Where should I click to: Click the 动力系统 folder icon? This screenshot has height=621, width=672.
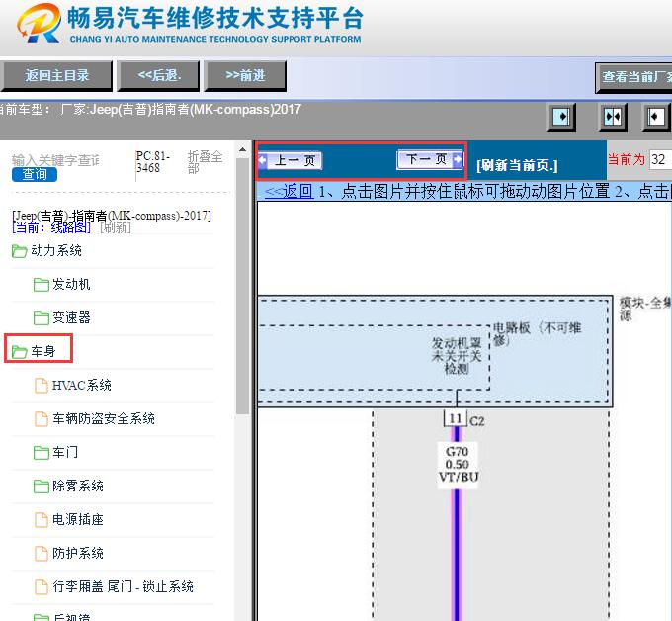point(20,251)
